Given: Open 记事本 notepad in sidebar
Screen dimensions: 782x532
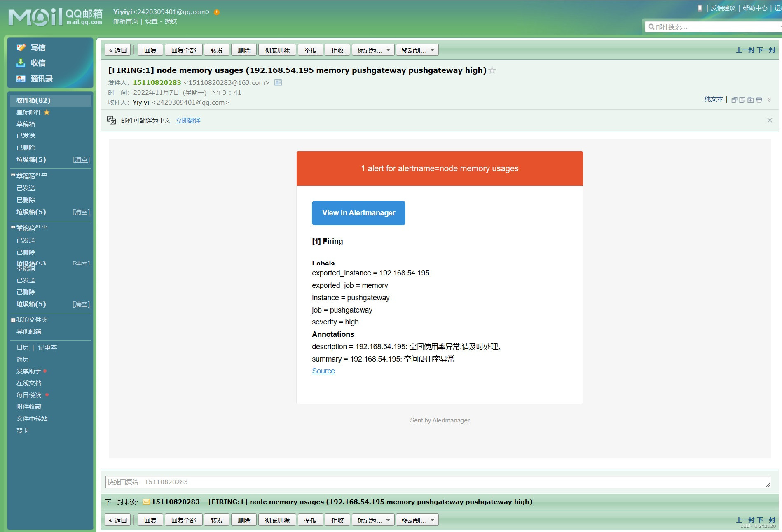Looking at the screenshot, I should click(x=47, y=348).
